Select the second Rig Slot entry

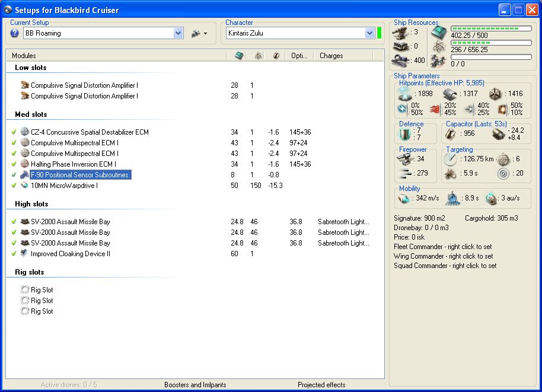42,301
